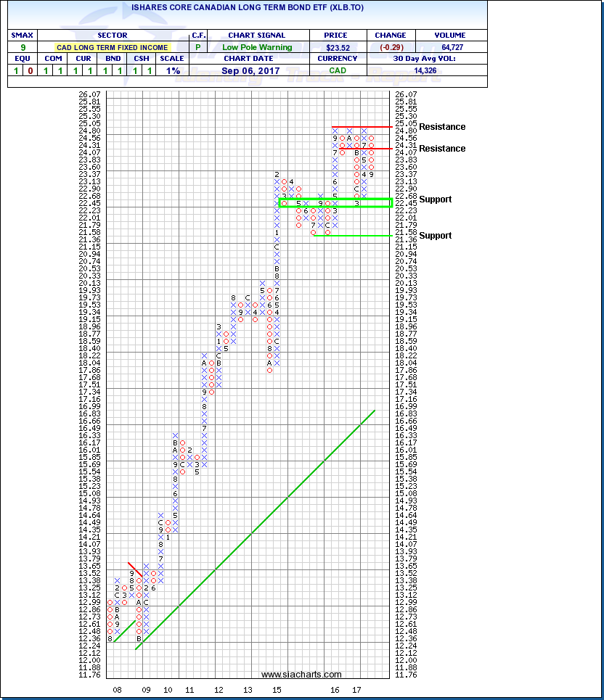Click the green P in C.F. column

point(199,47)
